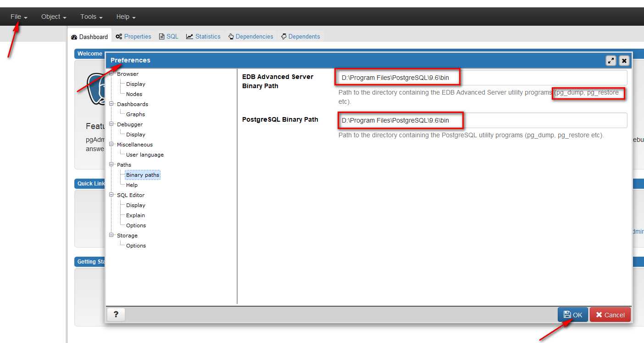The width and height of the screenshot is (644, 343).
Task: Open the preferences help question-mark button
Action: click(116, 315)
